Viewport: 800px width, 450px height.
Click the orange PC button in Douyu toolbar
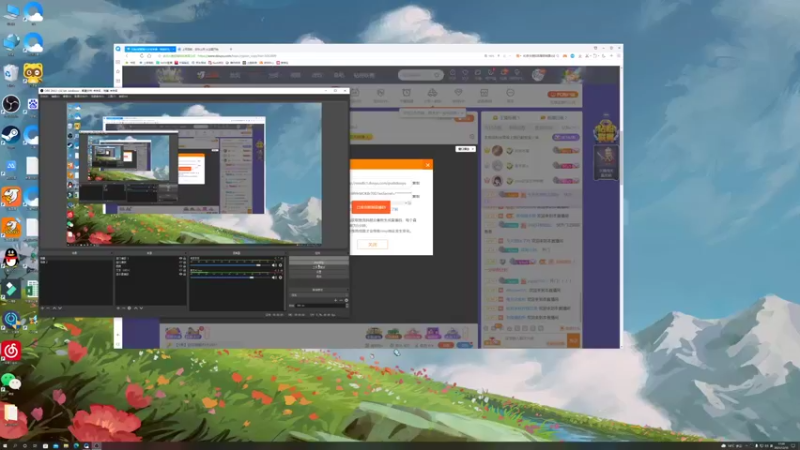(563, 94)
